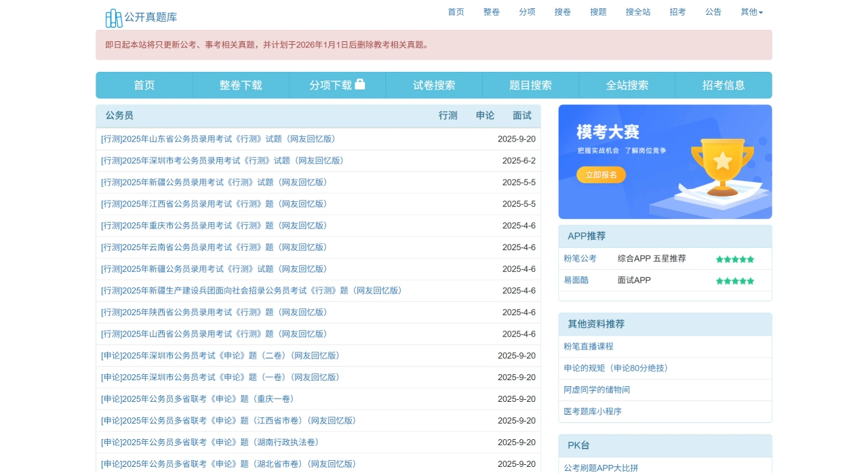The image size is (868, 473).
Task: Expand the 其他 dropdown in top navigation
Action: [x=751, y=12]
